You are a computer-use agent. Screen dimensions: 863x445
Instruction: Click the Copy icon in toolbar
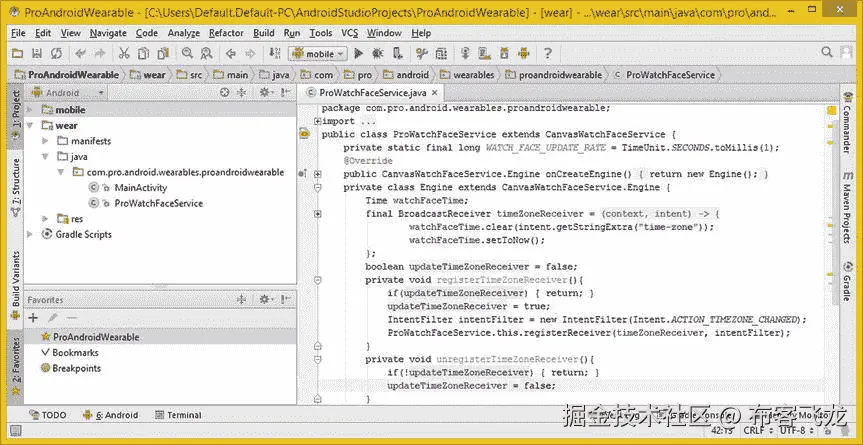(143, 53)
